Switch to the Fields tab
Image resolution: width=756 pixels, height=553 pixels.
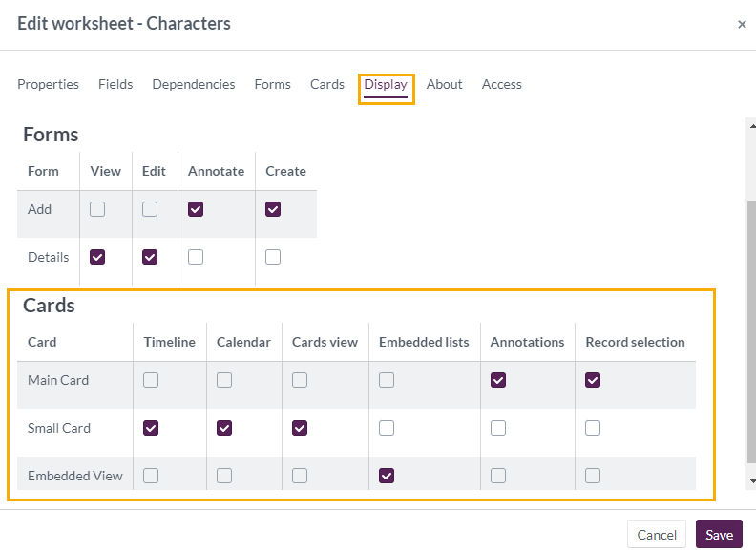tap(115, 84)
